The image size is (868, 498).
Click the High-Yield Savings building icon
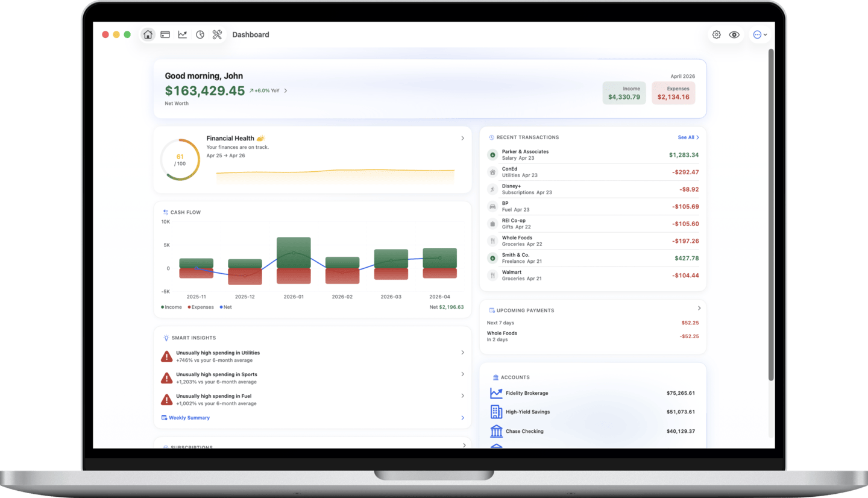[496, 412]
